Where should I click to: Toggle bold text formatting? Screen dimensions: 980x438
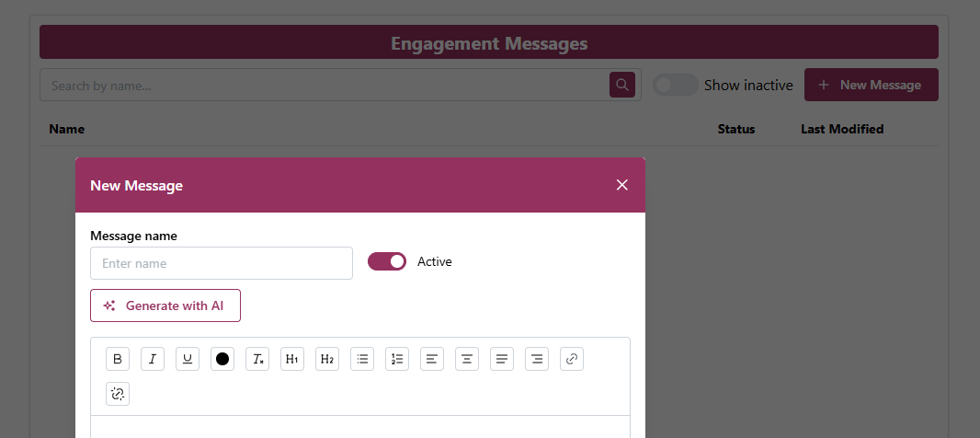118,359
